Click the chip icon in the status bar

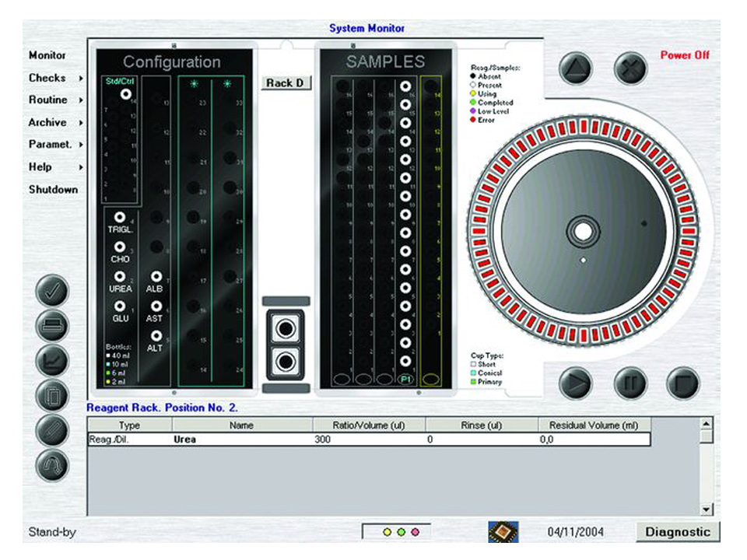[503, 532]
